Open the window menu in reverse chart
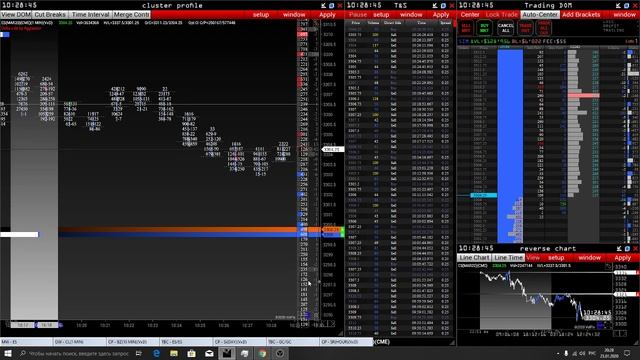The width and height of the screenshot is (640, 360). click(589, 258)
